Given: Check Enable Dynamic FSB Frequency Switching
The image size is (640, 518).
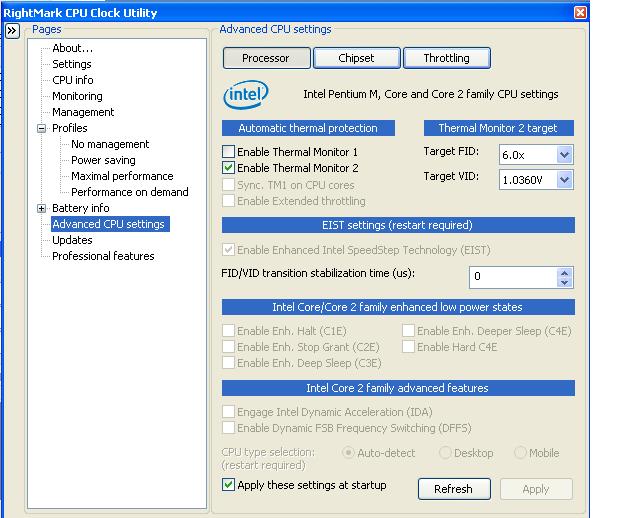Looking at the screenshot, I should pyautogui.click(x=228, y=427).
